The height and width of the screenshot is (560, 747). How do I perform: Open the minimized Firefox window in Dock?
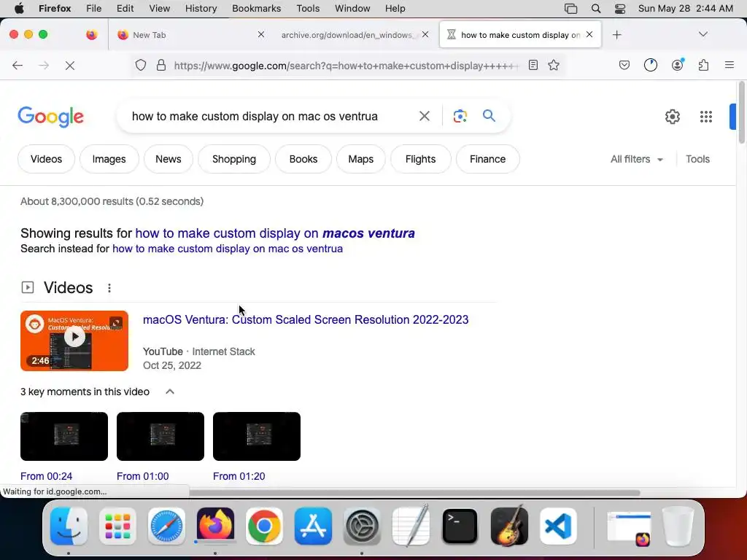click(x=628, y=528)
